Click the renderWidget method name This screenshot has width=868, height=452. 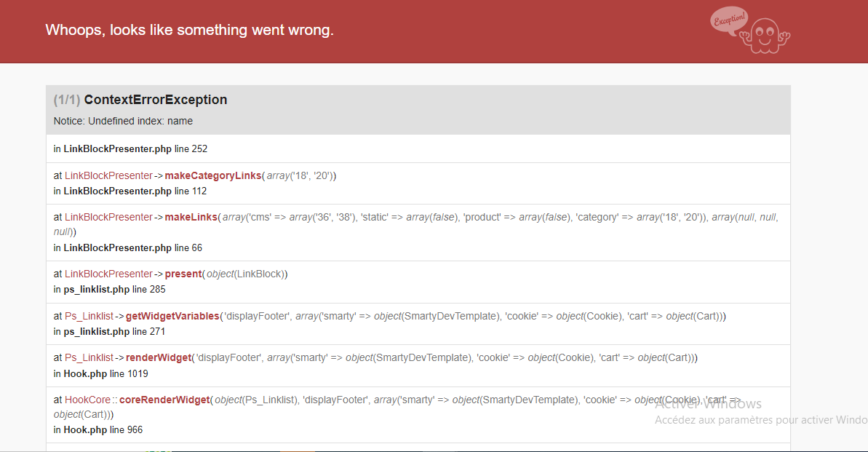pyautogui.click(x=159, y=358)
